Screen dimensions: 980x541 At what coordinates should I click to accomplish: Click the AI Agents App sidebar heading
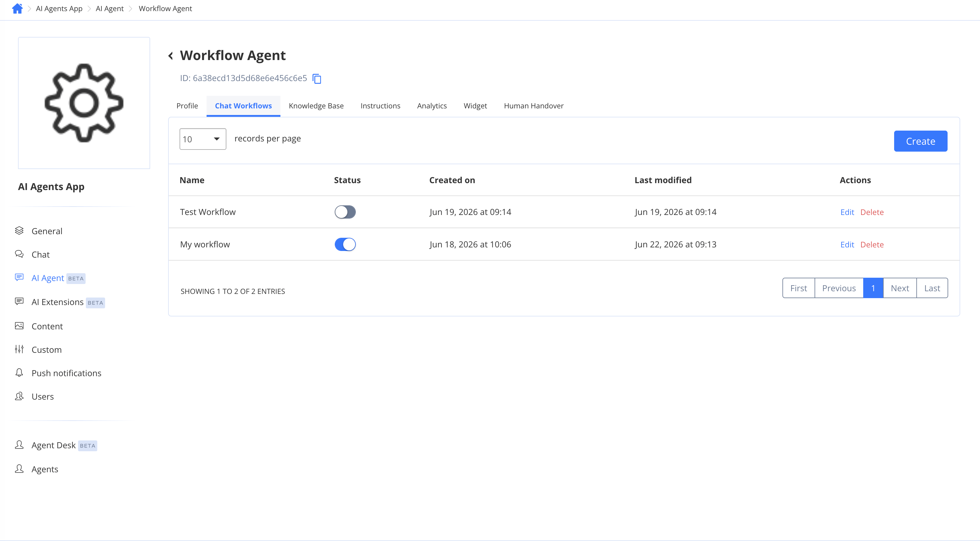tap(51, 186)
